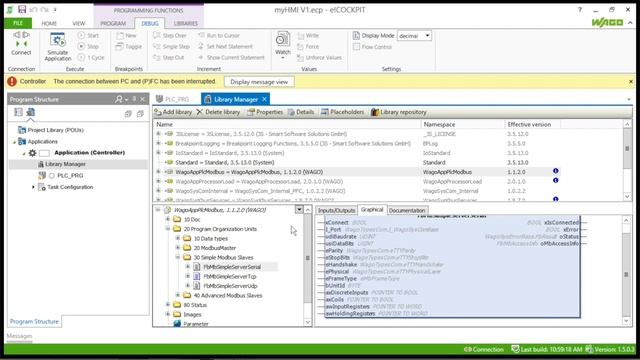This screenshot has width=640, height=360.
Task: Click the Save icon in title bar
Action: pos(22,9)
